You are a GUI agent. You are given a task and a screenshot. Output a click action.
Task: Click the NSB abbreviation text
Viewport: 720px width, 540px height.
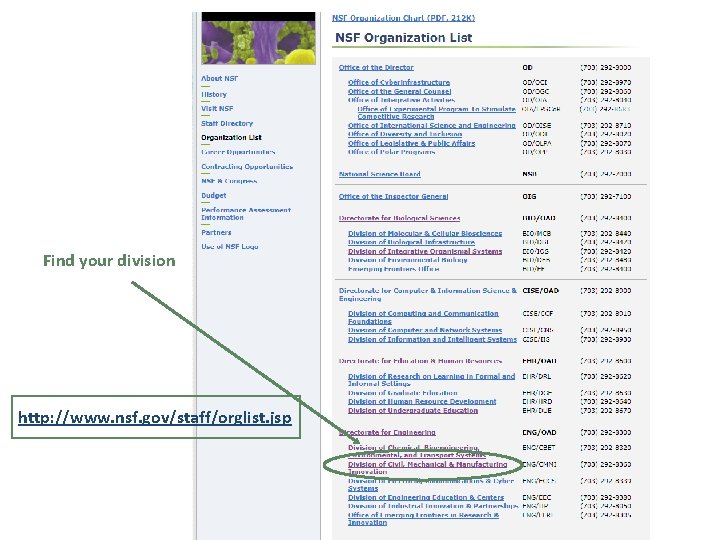coord(529,174)
